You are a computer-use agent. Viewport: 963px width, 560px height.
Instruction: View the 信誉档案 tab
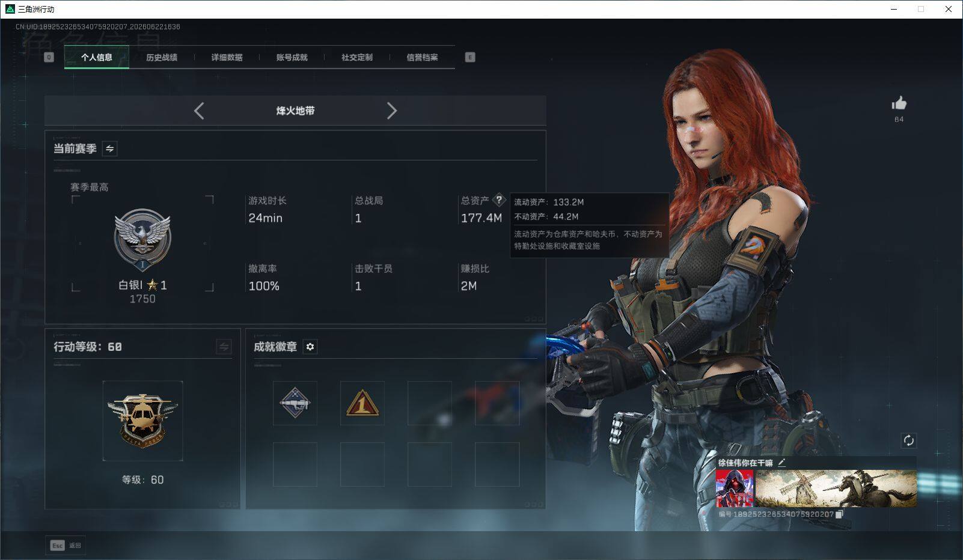pos(422,58)
